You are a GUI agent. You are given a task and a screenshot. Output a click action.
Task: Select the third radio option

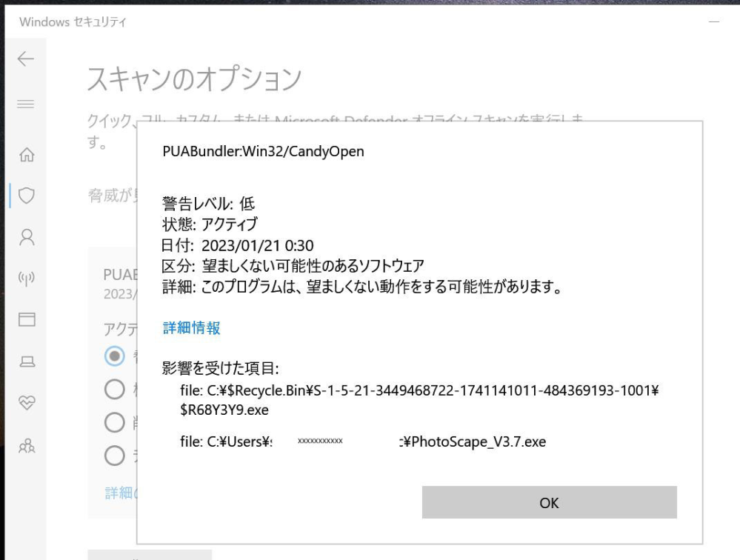coord(114,422)
